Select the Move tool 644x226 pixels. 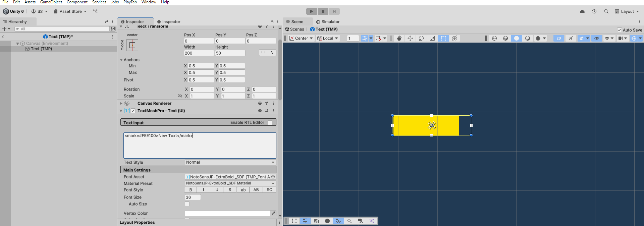pyautogui.click(x=410, y=38)
